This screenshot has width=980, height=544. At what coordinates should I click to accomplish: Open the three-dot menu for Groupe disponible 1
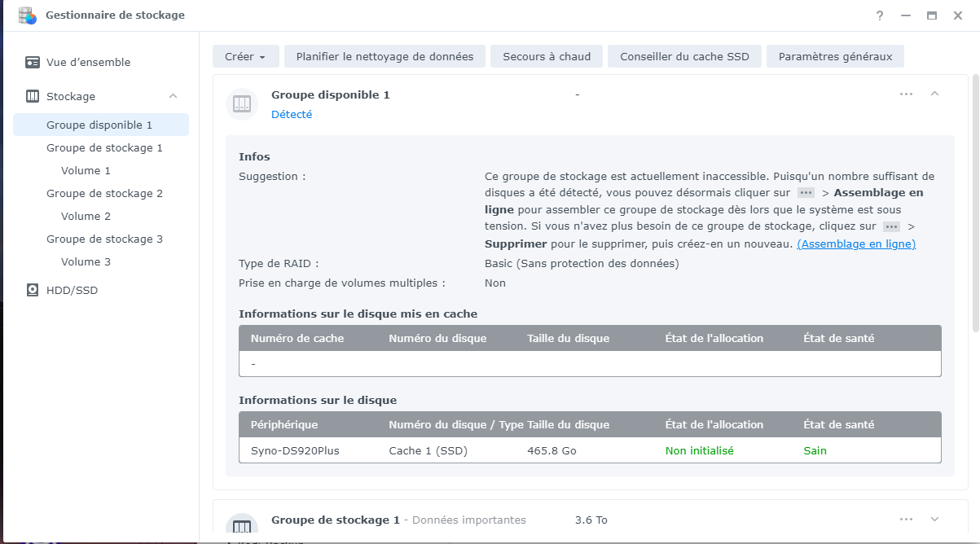pyautogui.click(x=906, y=94)
